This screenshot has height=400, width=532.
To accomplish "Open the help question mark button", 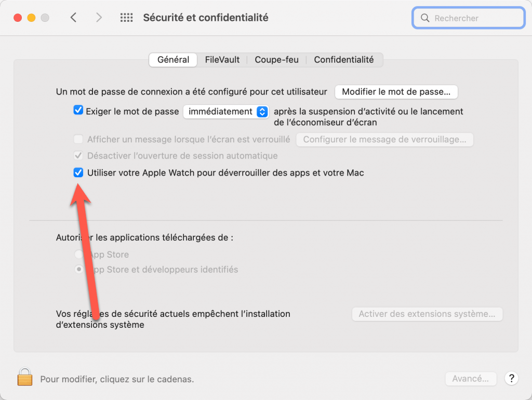I will (x=511, y=378).
